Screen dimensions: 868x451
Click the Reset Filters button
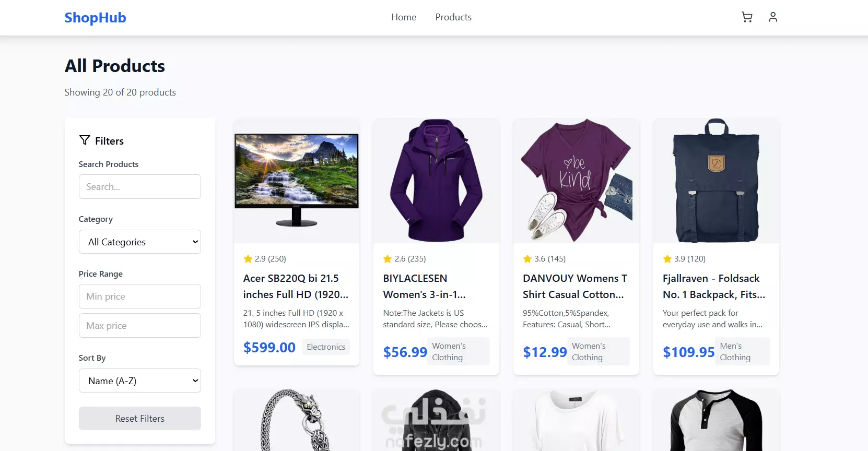pyautogui.click(x=140, y=419)
